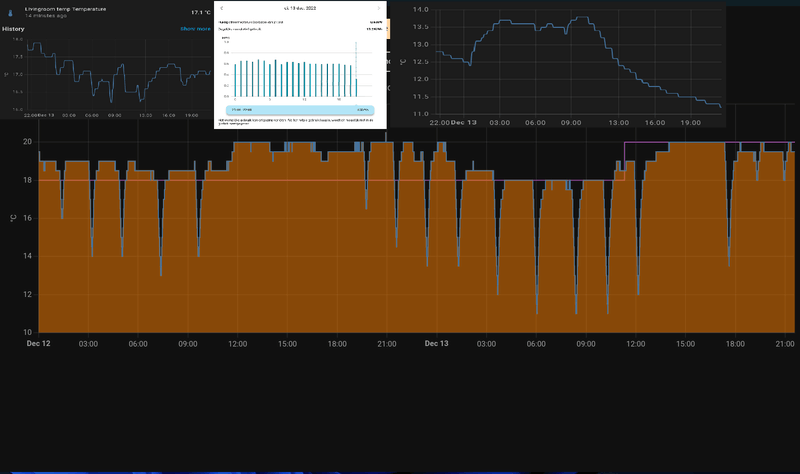The width and height of the screenshot is (800, 474).
Task: Click the date title in energy popup
Action: point(300,8)
